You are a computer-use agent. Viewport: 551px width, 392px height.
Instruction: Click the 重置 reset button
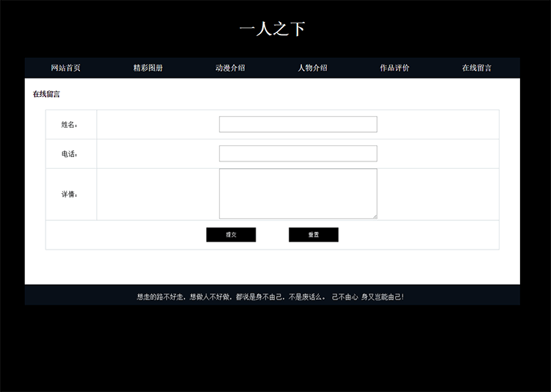[314, 235]
